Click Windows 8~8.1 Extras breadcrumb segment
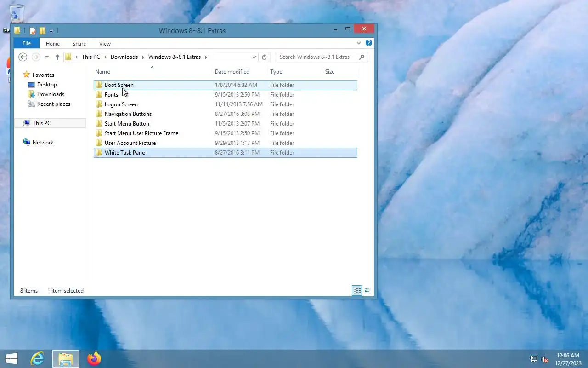 click(174, 57)
